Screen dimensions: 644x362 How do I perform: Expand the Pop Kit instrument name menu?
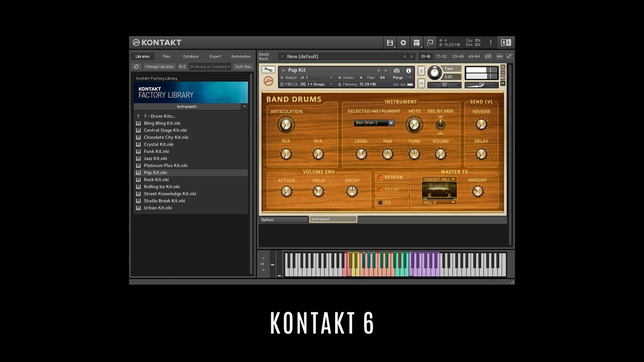[x=284, y=70]
